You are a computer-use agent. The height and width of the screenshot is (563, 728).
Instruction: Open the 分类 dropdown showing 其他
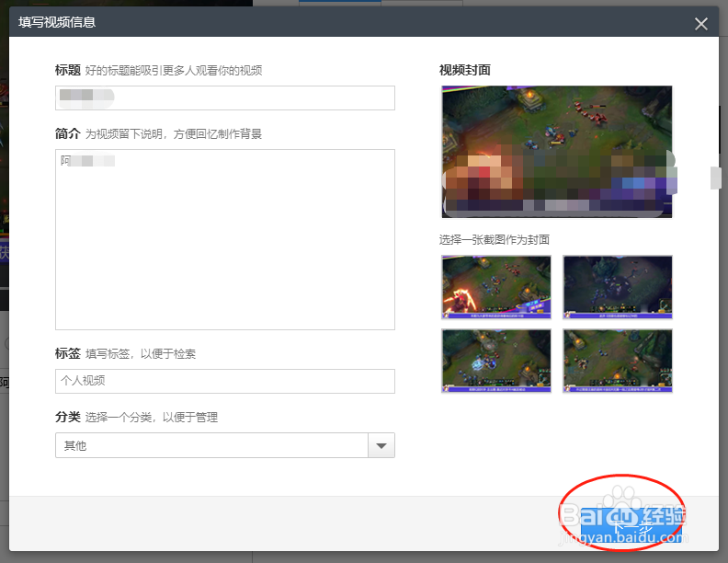[x=225, y=445]
